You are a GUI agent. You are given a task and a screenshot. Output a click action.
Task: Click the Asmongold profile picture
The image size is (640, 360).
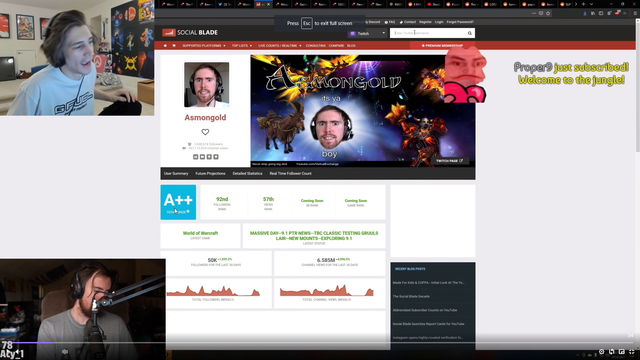[x=207, y=84]
